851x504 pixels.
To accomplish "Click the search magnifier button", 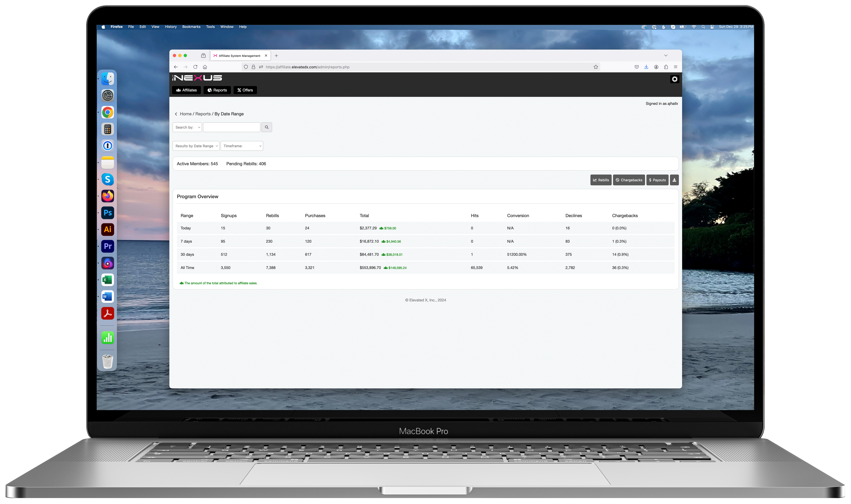I will coord(266,127).
